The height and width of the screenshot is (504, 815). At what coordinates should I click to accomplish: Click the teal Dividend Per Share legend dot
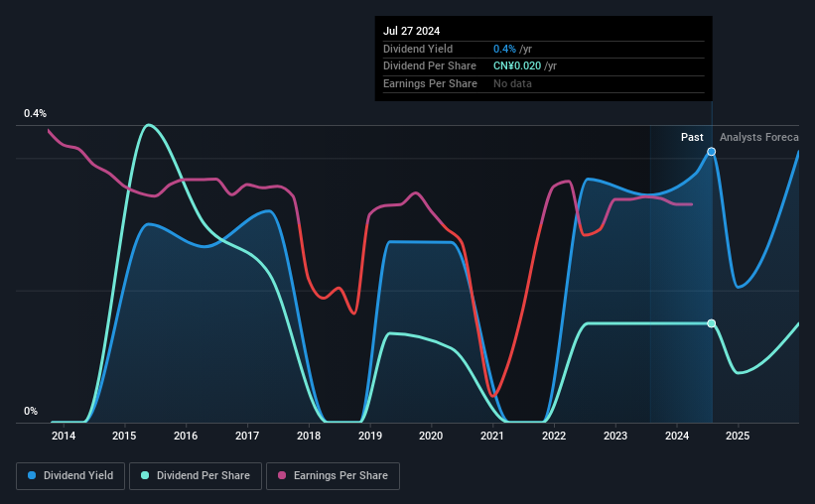pyautogui.click(x=145, y=475)
